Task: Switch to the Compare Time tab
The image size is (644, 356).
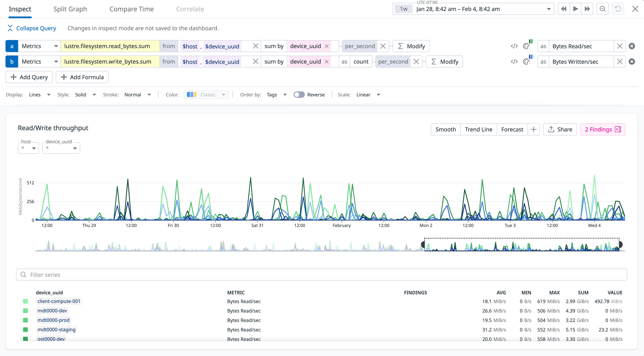Action: (x=131, y=9)
